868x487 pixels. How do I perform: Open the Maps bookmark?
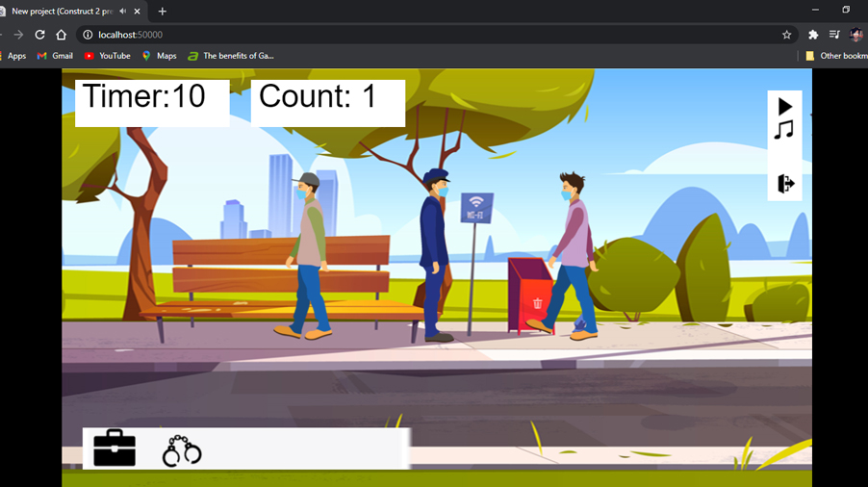159,56
